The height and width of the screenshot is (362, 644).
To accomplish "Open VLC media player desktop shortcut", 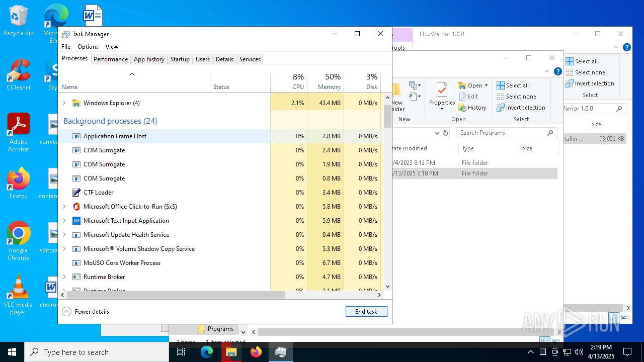I will pos(18,296).
